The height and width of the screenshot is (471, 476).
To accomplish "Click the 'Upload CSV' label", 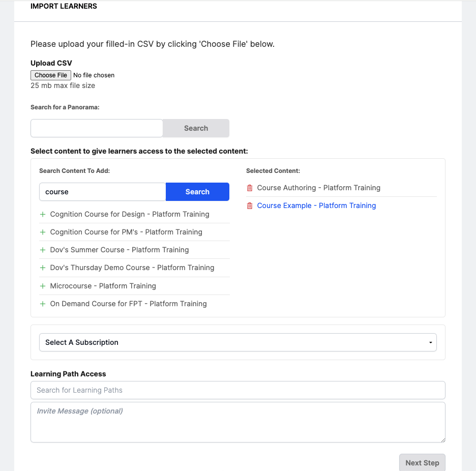I will coord(51,63).
